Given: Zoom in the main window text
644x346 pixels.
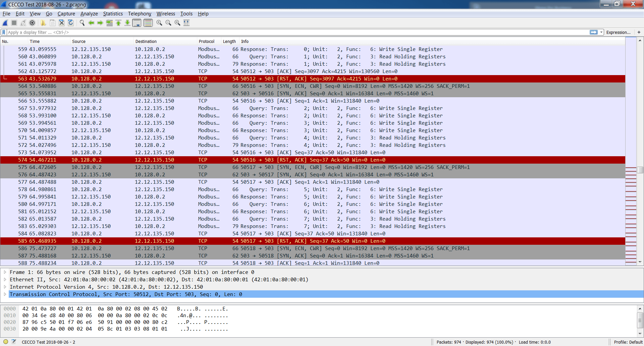Looking at the screenshot, I should pyautogui.click(x=159, y=23).
